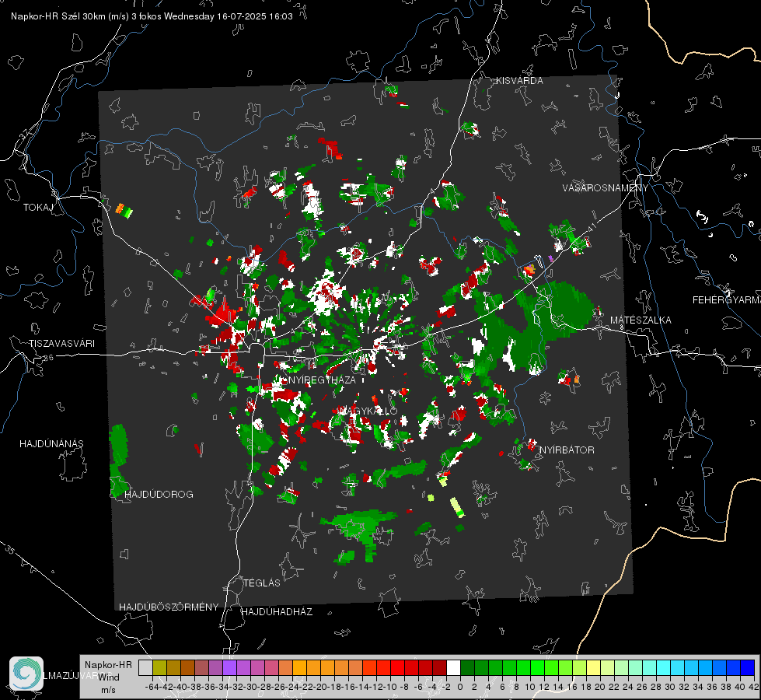Click the '42' value at legend's right end
This screenshot has width=761, height=700.
click(x=754, y=687)
